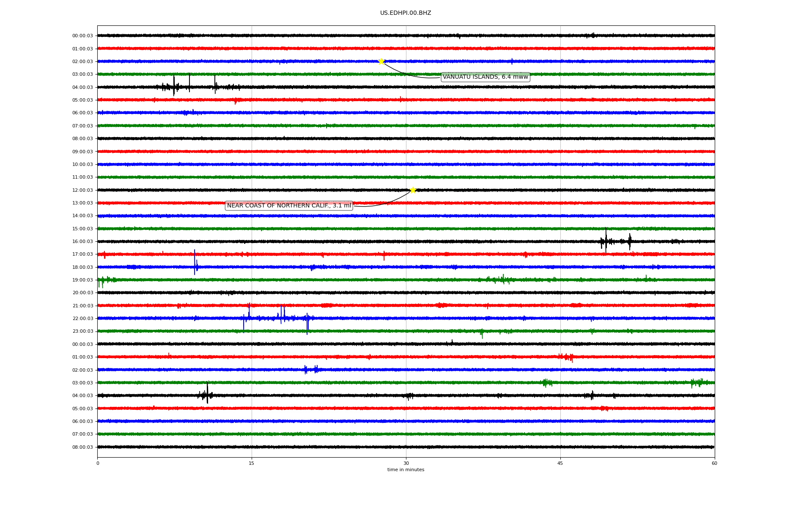Viewport: 812px width, 508px height.
Task: Click the yellow star on the 12:00:03 trace
Action: [x=413, y=190]
